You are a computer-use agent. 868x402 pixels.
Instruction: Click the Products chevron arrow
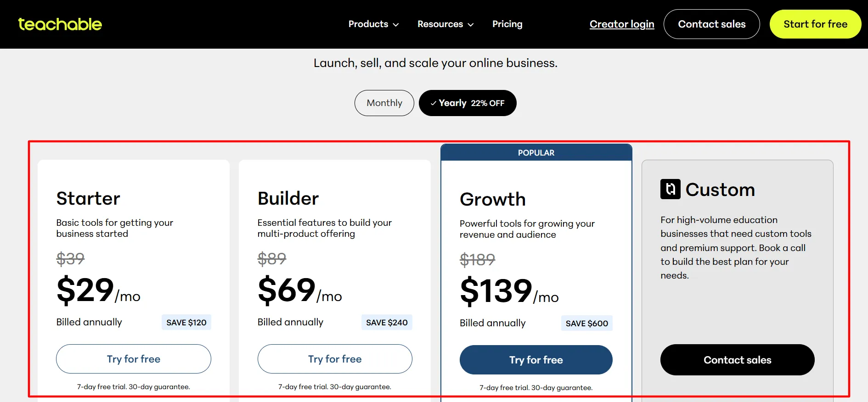[396, 25]
